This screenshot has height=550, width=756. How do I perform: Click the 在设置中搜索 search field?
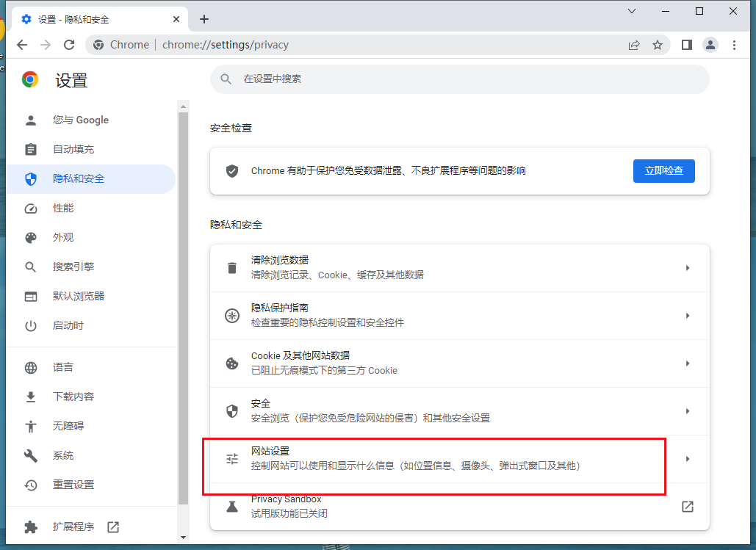point(459,79)
